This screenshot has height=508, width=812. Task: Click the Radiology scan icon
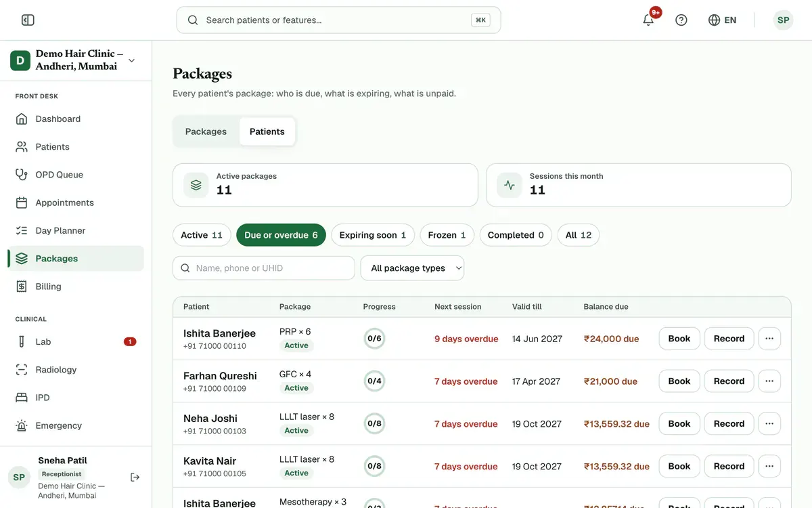22,370
